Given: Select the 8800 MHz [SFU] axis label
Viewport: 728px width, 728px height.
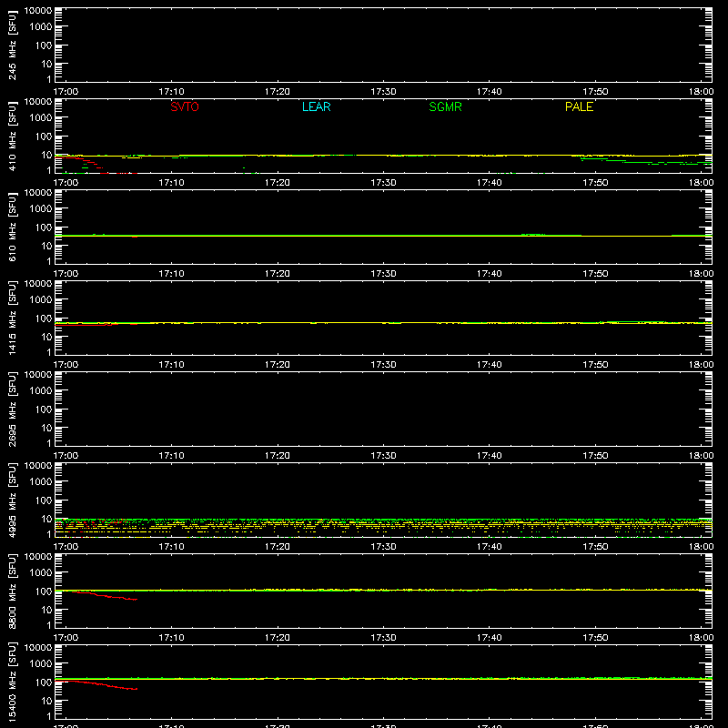Looking at the screenshot, I should tap(12, 591).
